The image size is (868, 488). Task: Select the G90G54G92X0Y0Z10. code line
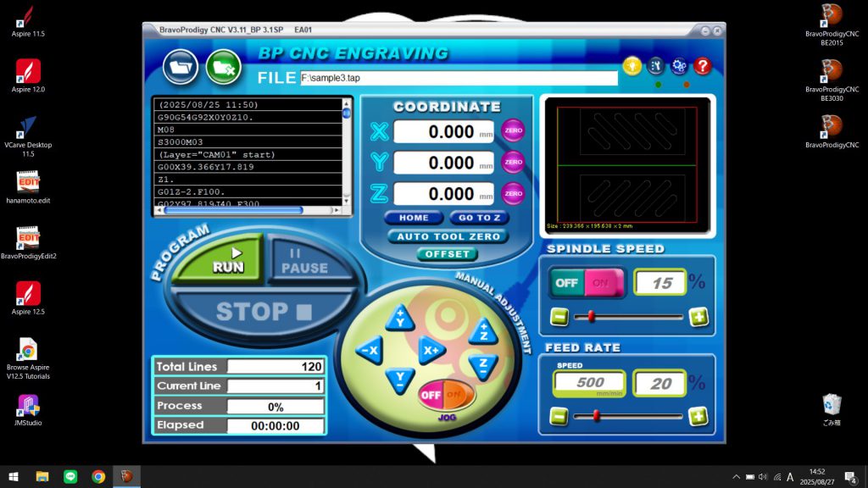(248, 117)
